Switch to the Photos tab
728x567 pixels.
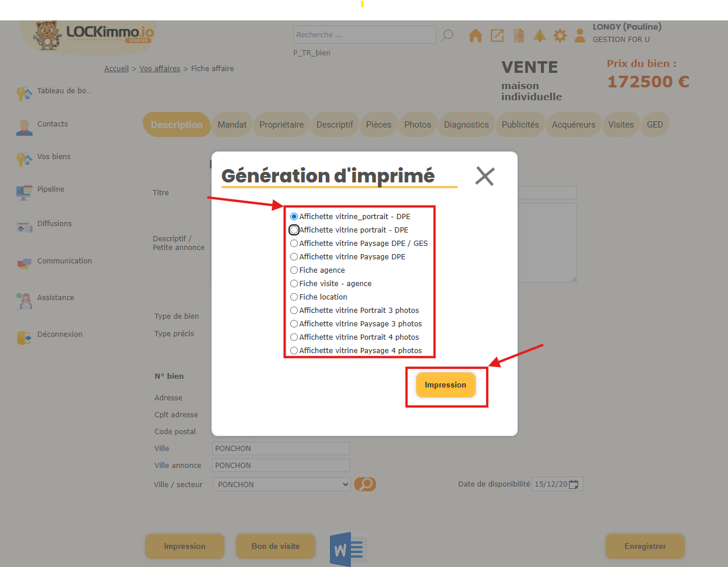[417, 125]
